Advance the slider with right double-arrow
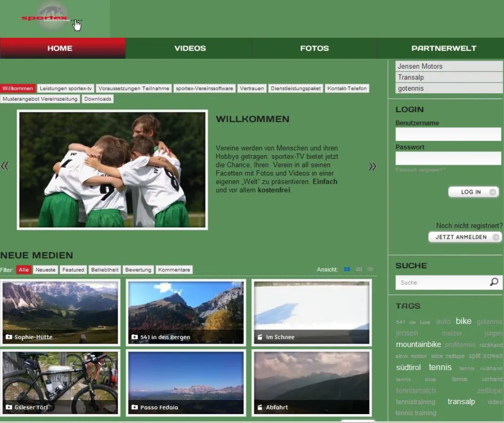Image resolution: width=504 pixels, height=423 pixels. (372, 166)
